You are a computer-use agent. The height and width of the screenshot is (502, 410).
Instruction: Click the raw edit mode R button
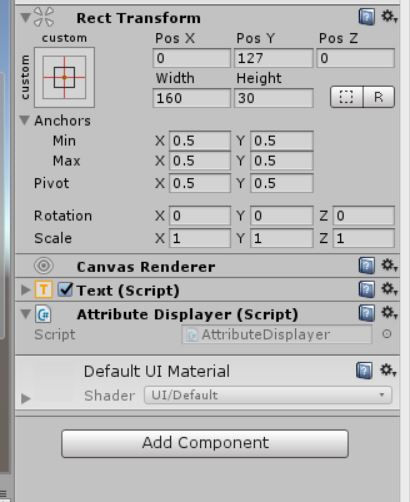(379, 97)
